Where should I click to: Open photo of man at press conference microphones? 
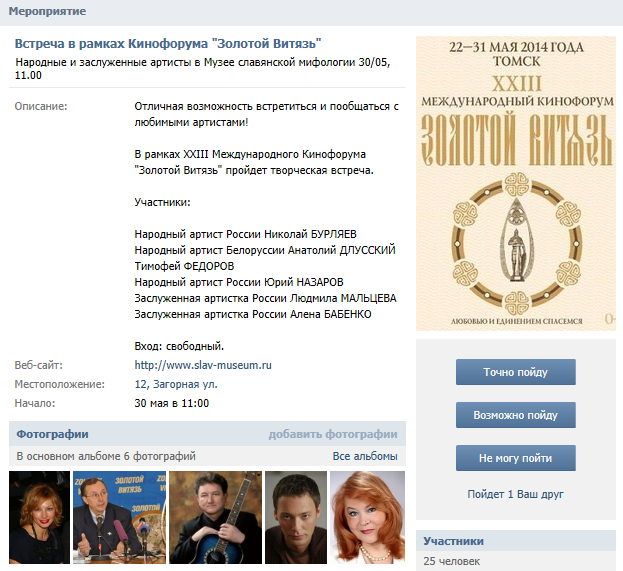(x=119, y=517)
